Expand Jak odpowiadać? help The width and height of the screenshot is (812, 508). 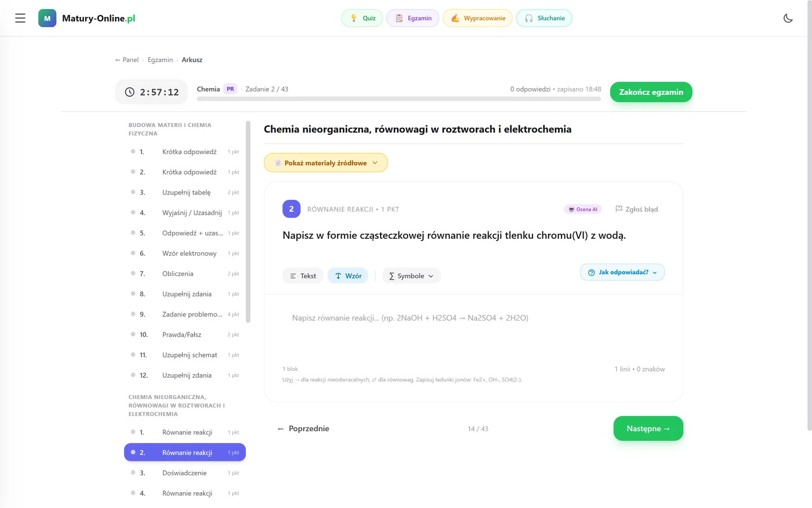pyautogui.click(x=623, y=272)
